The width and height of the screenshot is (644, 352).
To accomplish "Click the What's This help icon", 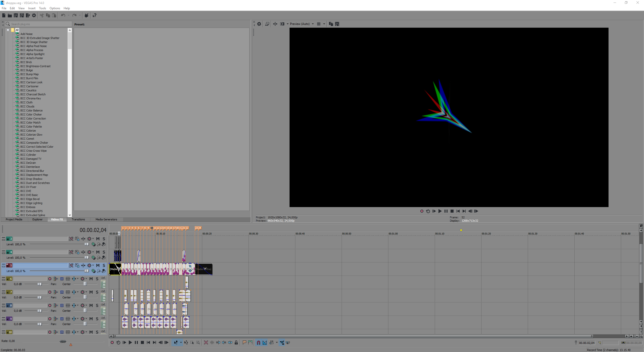I will tap(94, 16).
